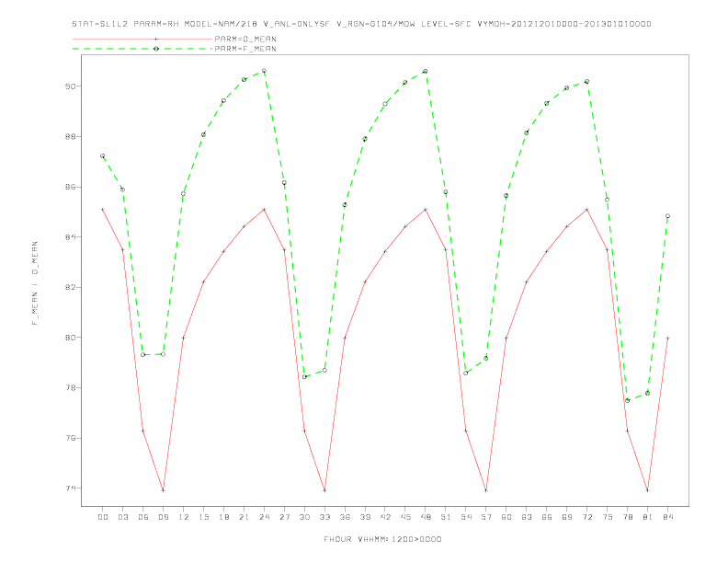
Task: Click the y-axis tick label 88
Action: (x=70, y=136)
